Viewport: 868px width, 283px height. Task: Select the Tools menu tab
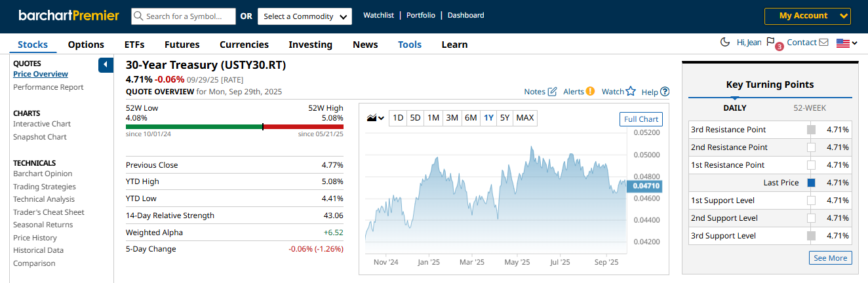[410, 45]
